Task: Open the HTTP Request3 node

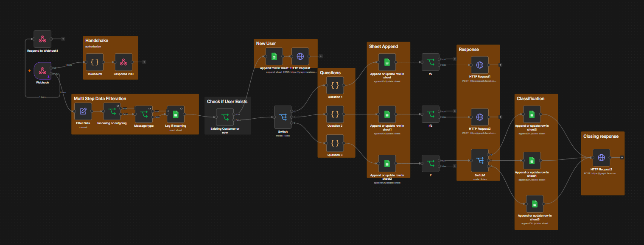Action: pos(602,158)
